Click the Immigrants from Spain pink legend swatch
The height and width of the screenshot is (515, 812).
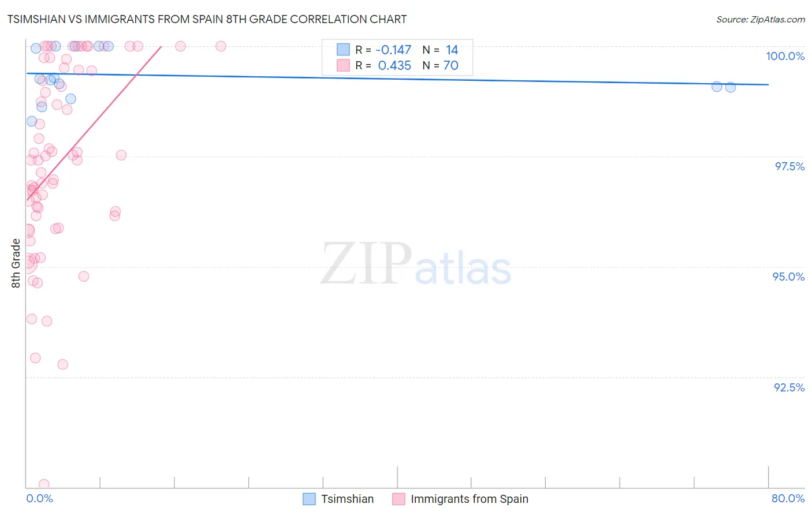click(x=398, y=499)
